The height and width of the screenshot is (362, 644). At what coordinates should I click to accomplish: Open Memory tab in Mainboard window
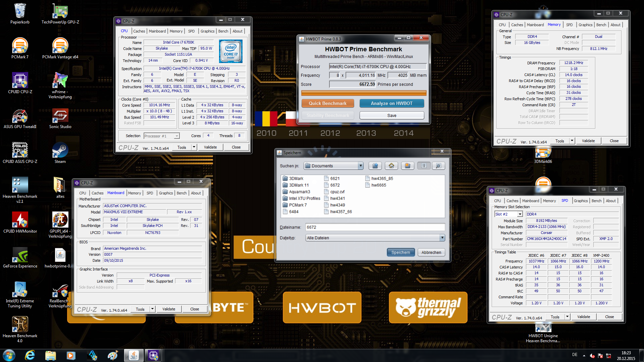coord(135,193)
